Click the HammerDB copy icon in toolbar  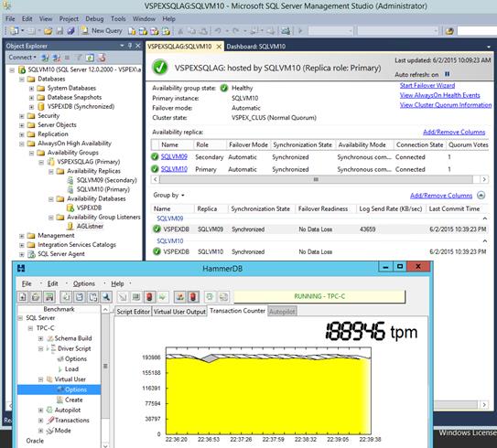tap(80, 297)
